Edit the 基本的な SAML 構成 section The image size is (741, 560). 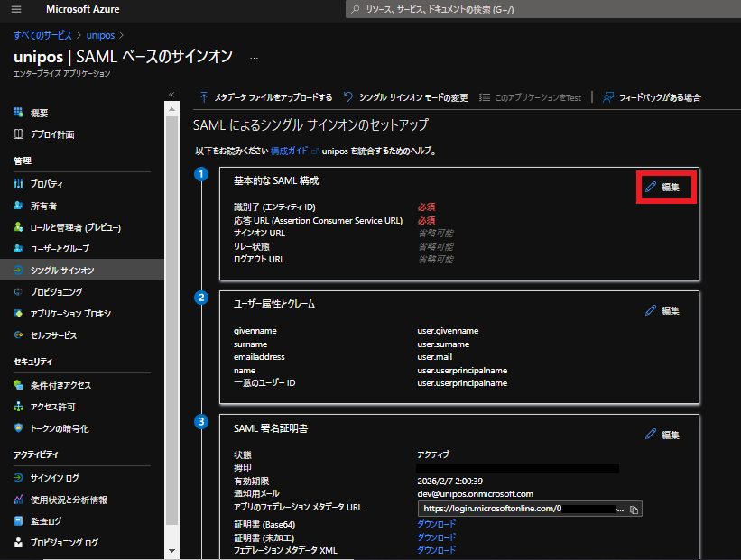click(x=662, y=187)
